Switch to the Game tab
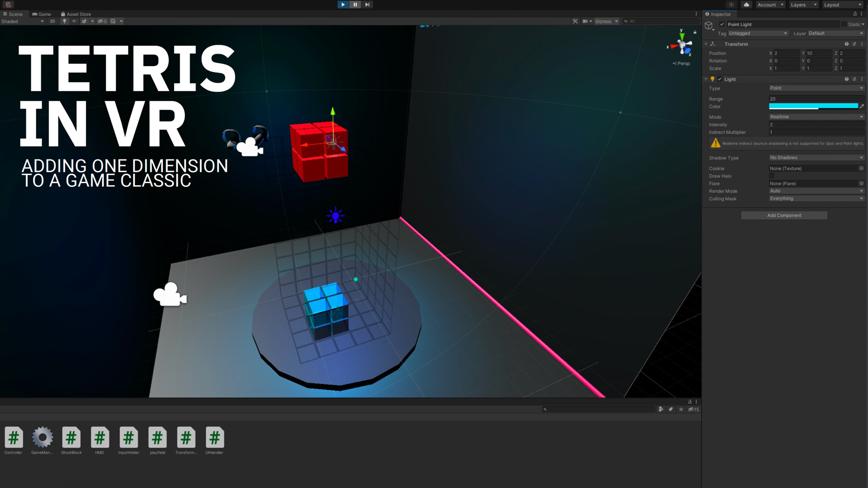 pyautogui.click(x=41, y=14)
